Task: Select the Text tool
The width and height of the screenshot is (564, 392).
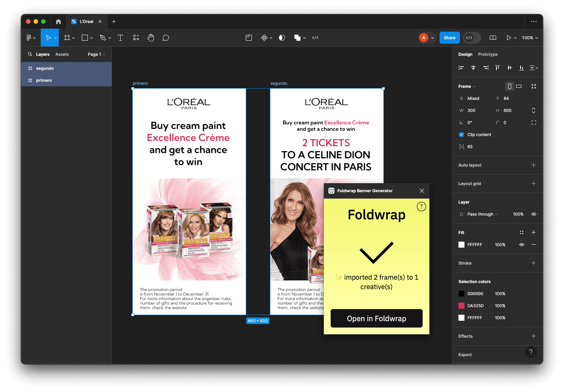Action: tap(121, 38)
